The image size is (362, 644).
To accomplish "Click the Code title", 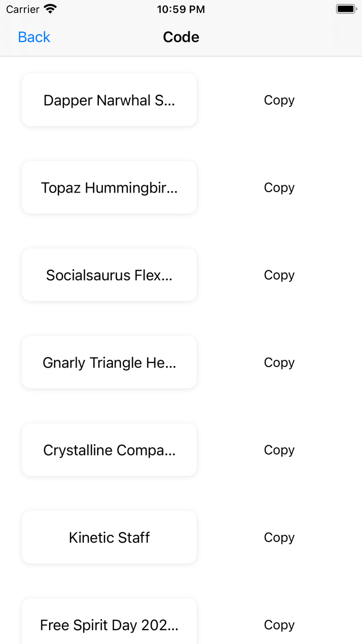I will point(181,37).
